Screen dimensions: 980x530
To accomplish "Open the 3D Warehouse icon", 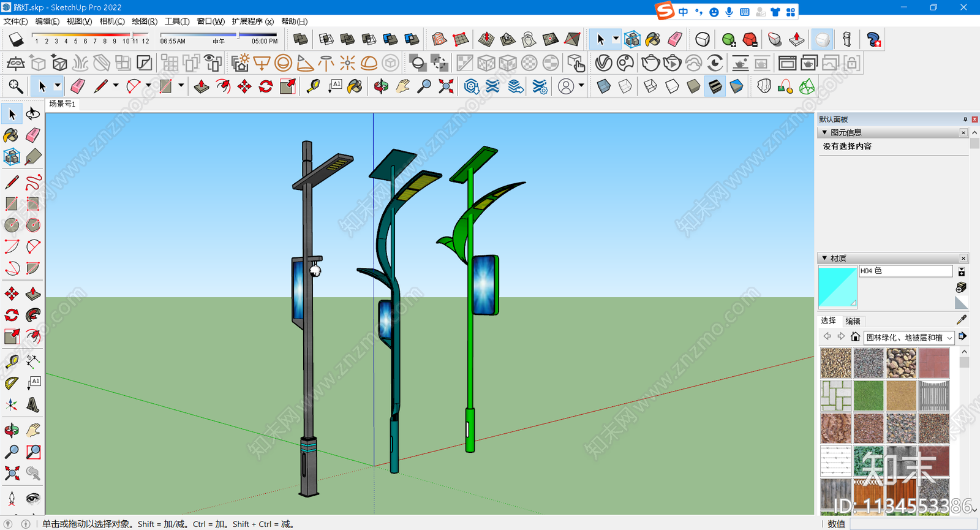I will [471, 86].
